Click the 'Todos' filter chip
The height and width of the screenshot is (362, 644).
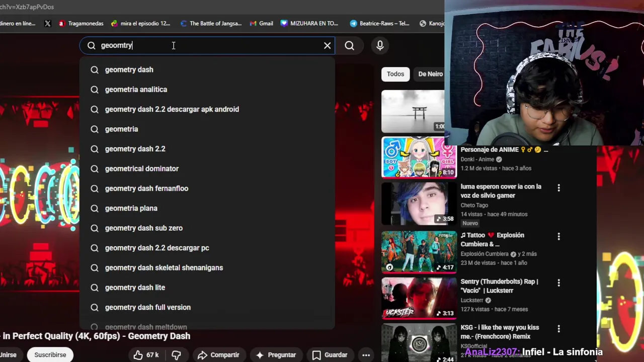(x=395, y=74)
